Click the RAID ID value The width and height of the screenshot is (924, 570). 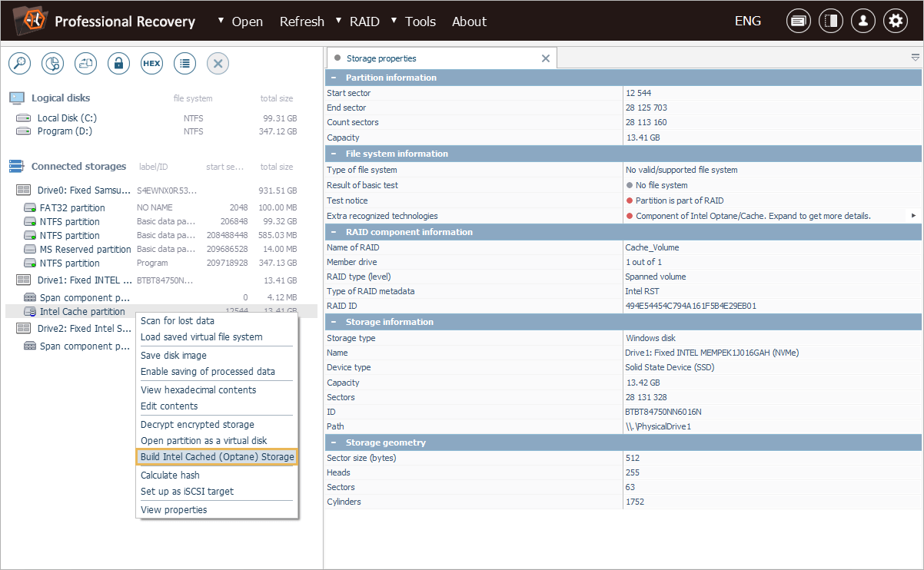(x=691, y=306)
